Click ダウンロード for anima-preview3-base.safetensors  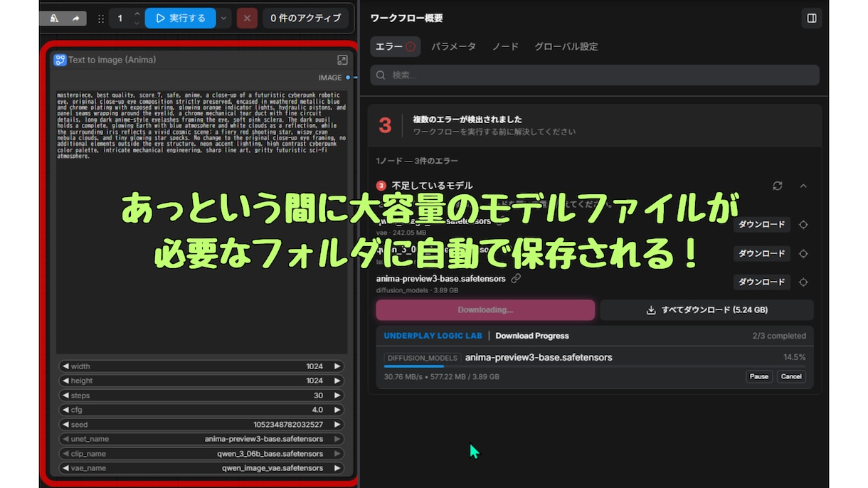pos(761,282)
